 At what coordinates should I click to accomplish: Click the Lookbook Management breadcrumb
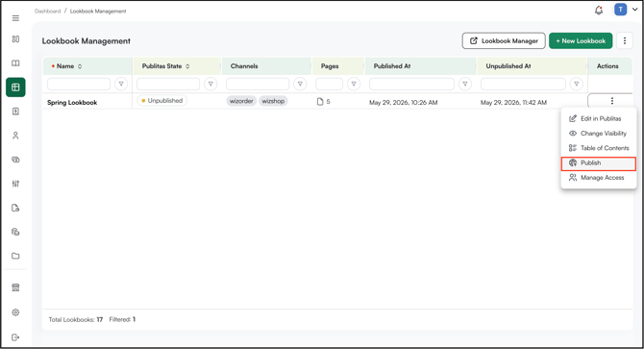[98, 12]
